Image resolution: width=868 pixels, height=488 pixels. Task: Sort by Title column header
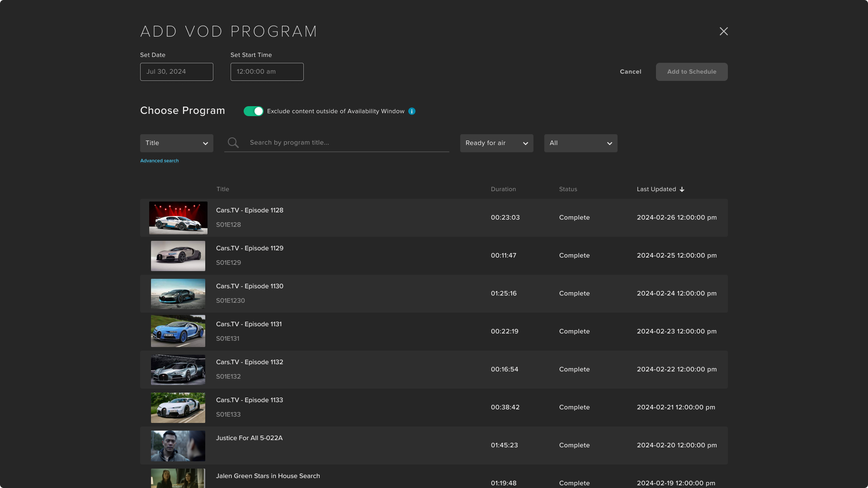point(223,189)
